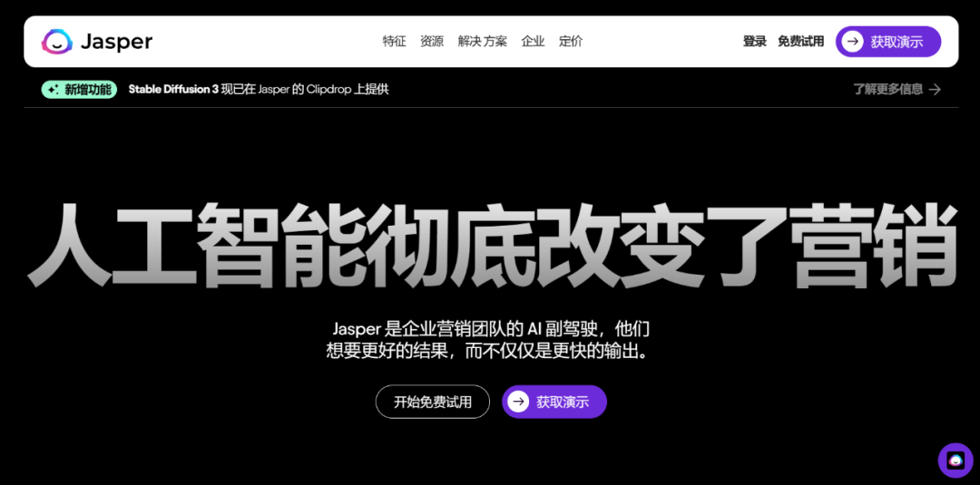The image size is (980, 485).
Task: Open the chat widget icon
Action: [x=955, y=461]
